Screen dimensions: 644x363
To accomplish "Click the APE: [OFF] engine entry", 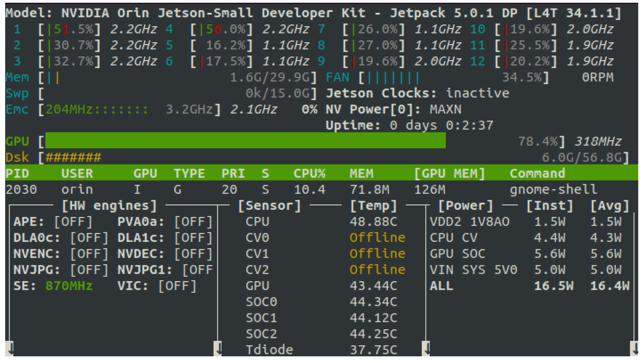I will coord(53,222).
